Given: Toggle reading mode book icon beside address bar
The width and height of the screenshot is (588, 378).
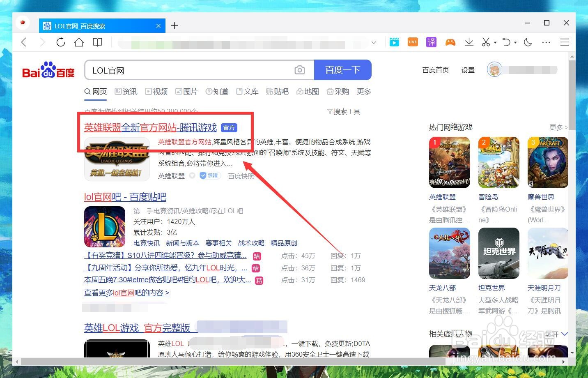Looking at the screenshot, I should point(97,42).
